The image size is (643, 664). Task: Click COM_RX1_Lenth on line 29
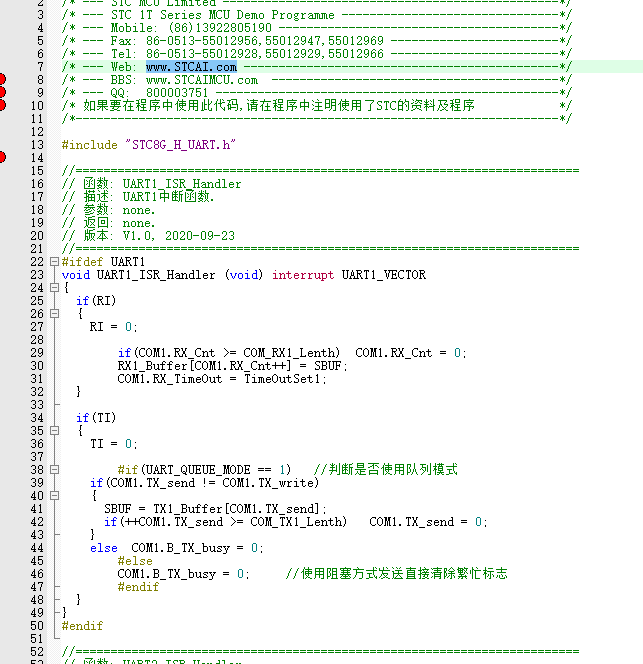[x=291, y=353]
